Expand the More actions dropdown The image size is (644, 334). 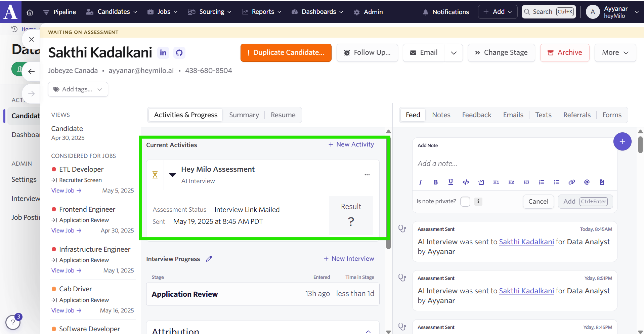[x=615, y=53]
